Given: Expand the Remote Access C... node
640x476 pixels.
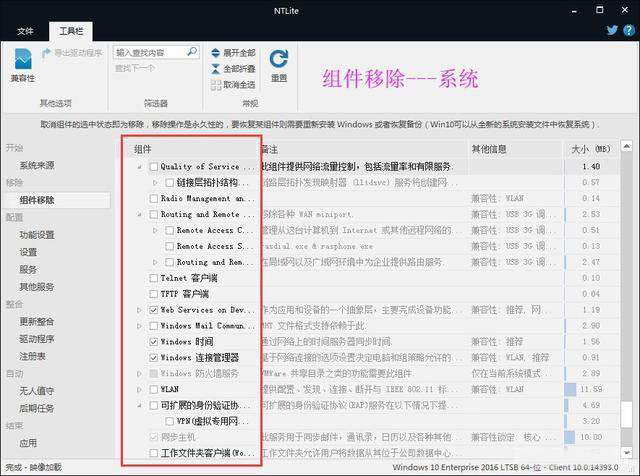Looking at the screenshot, I should coord(155,230).
